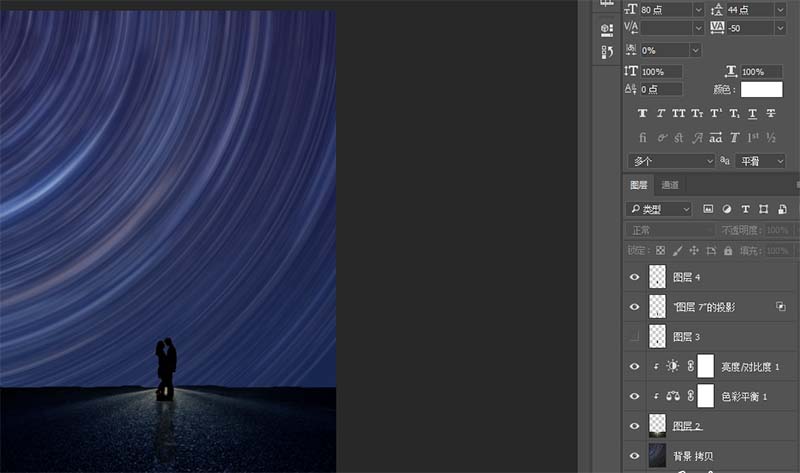Click the prevent artboard auto-nesting lock icon

point(711,251)
